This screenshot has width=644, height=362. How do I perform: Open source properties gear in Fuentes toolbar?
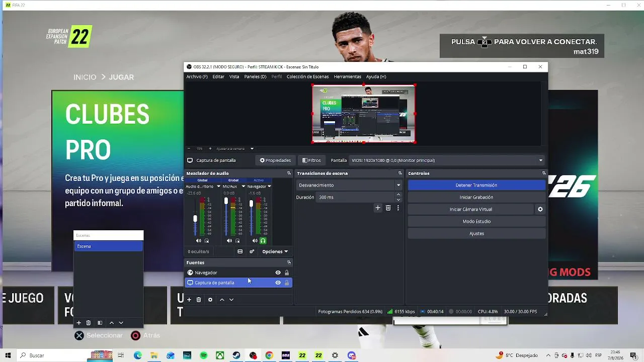tap(210, 300)
